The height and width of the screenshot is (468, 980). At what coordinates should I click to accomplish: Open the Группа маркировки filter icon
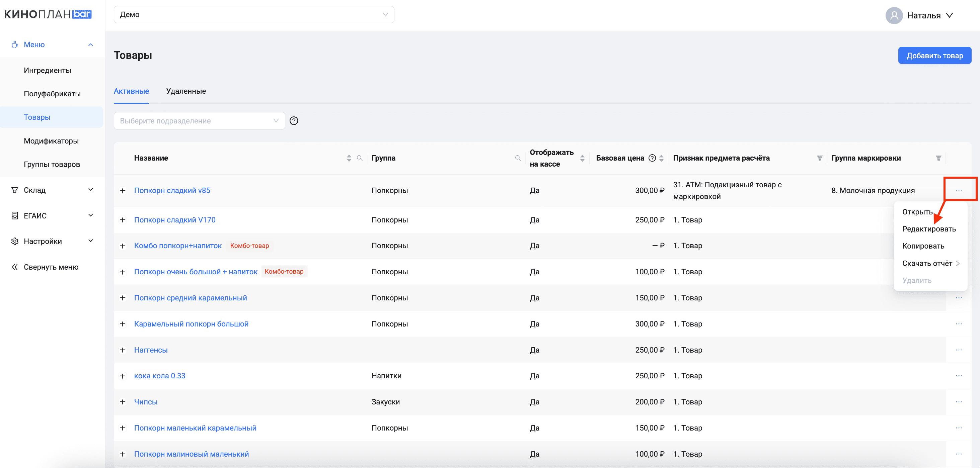(x=938, y=158)
